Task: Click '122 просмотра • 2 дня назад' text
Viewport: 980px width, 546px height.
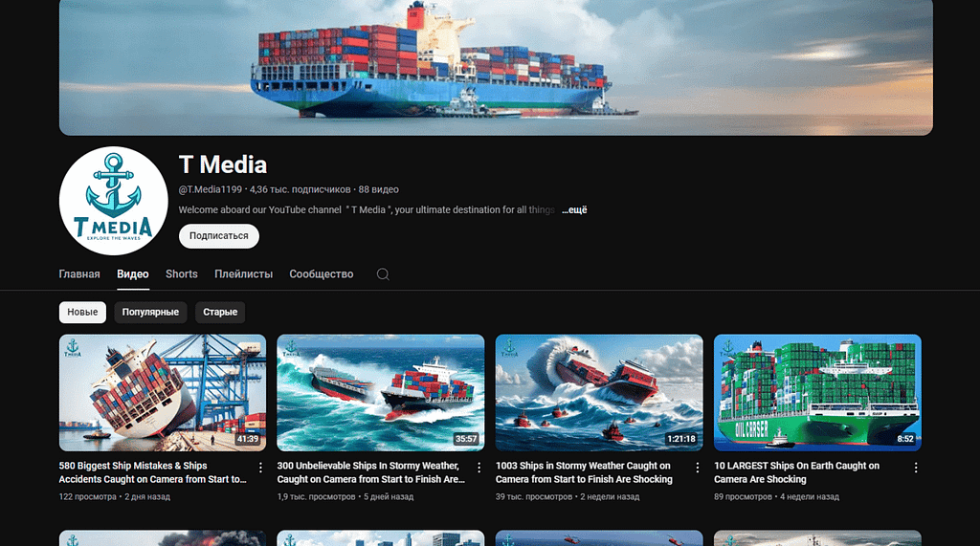Action: coord(115,496)
